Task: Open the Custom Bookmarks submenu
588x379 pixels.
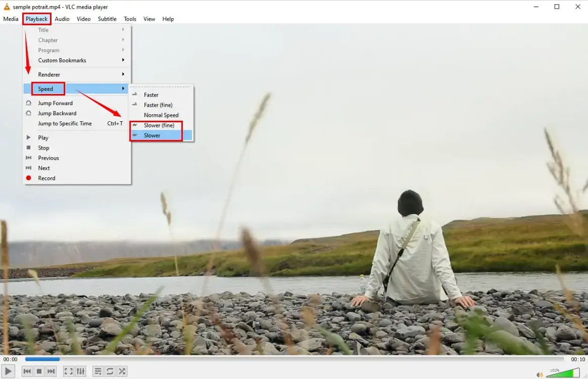Action: (62, 60)
